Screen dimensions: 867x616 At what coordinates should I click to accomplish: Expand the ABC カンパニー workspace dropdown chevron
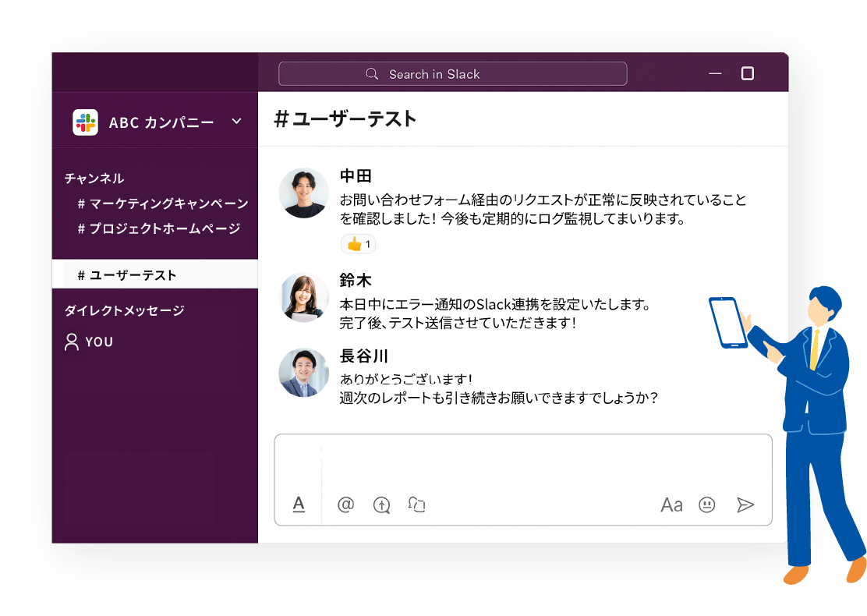point(237,121)
